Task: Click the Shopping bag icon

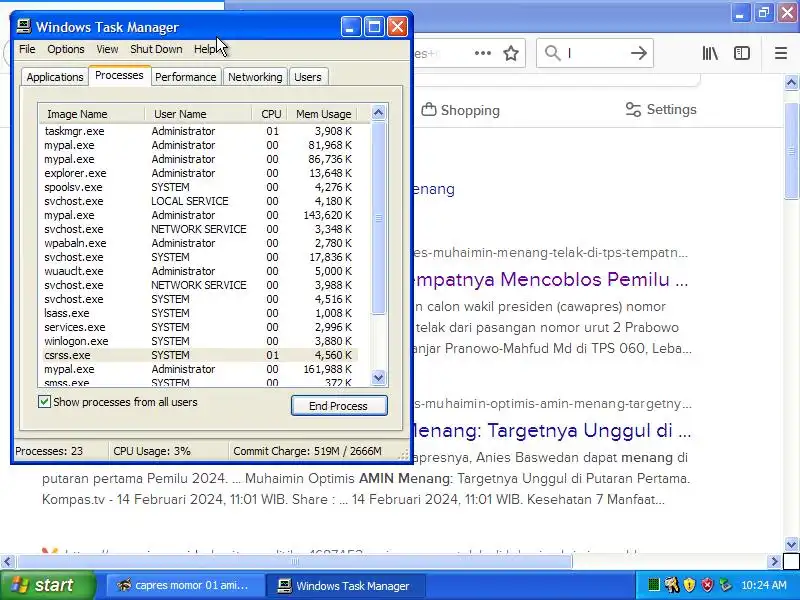Action: tap(429, 109)
